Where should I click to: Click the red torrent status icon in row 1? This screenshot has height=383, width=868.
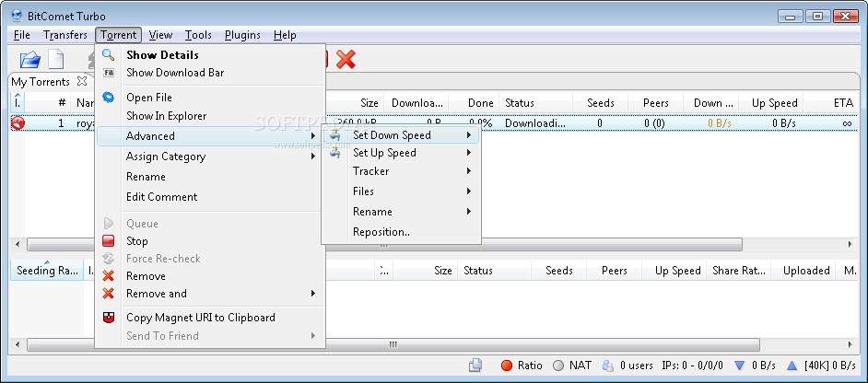tap(18, 122)
